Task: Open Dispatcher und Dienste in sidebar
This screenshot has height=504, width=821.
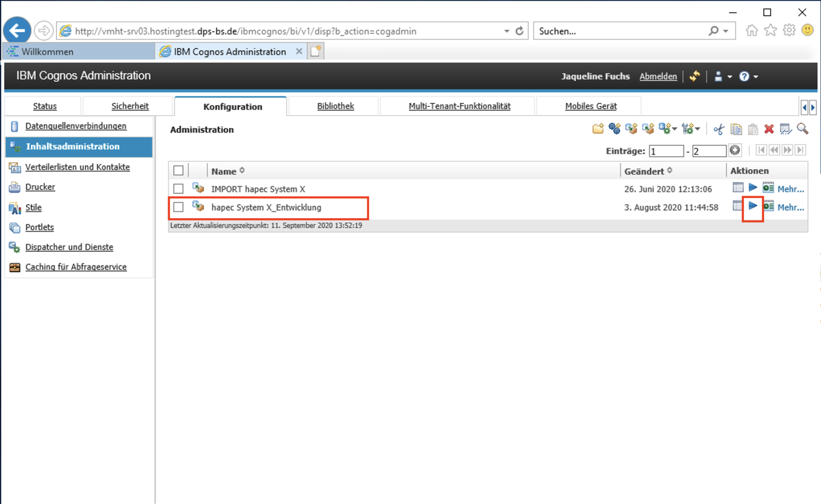Action: point(69,247)
